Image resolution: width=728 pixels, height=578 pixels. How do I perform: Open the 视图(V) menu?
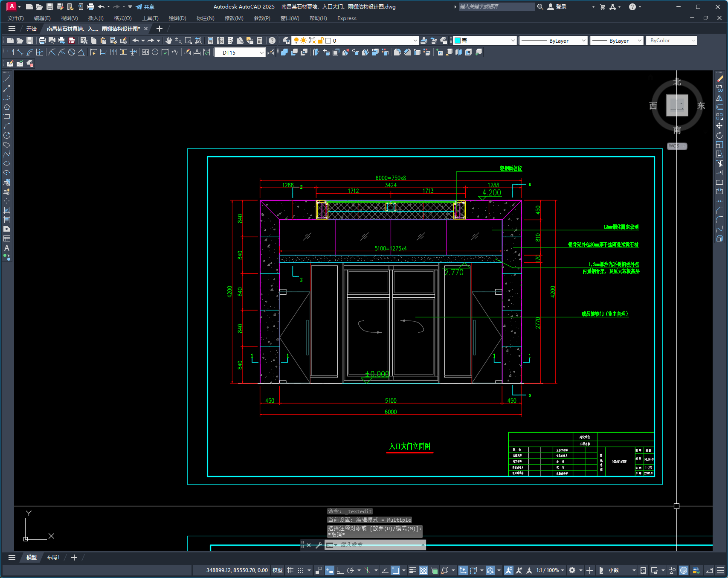pos(69,18)
